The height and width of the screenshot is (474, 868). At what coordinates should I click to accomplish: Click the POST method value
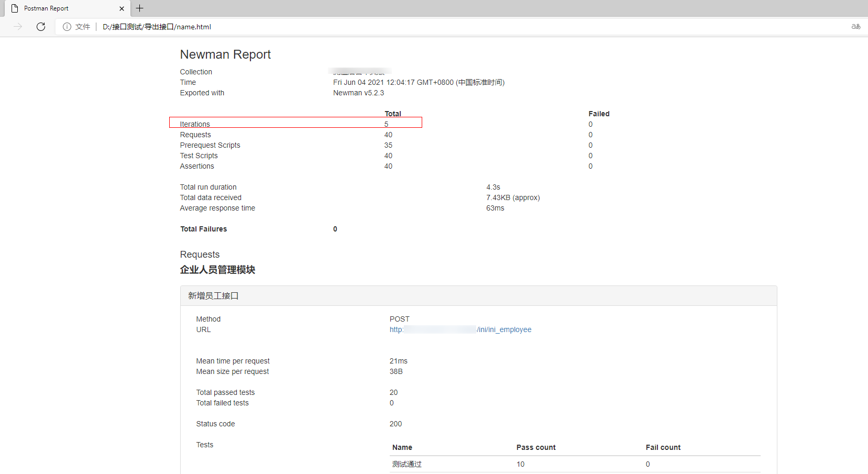[400, 319]
